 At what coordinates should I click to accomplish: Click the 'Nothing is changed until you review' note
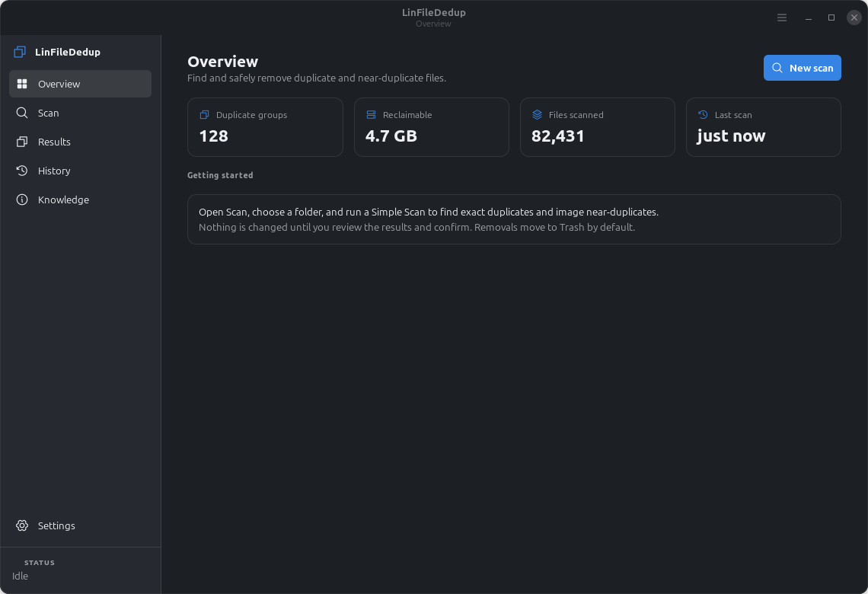pyautogui.click(x=416, y=227)
